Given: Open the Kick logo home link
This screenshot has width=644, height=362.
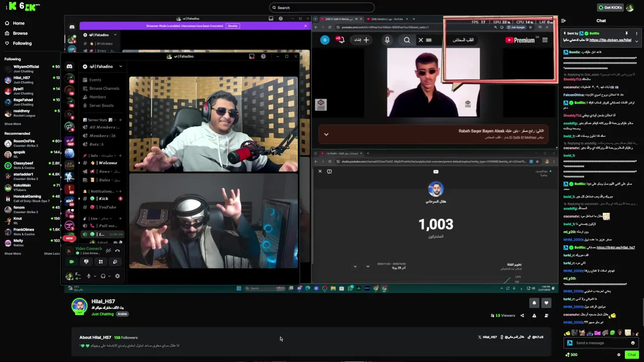Looking at the screenshot, I should tap(23, 7).
